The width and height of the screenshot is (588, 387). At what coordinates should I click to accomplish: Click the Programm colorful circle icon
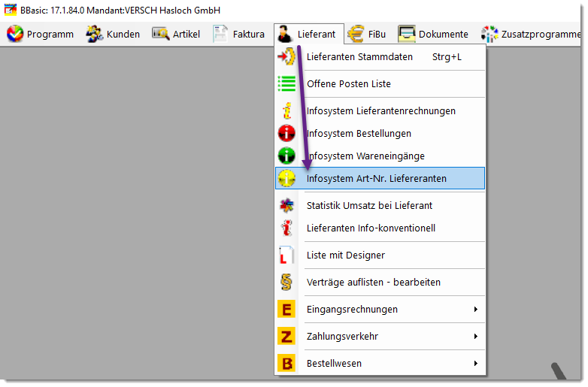click(15, 34)
